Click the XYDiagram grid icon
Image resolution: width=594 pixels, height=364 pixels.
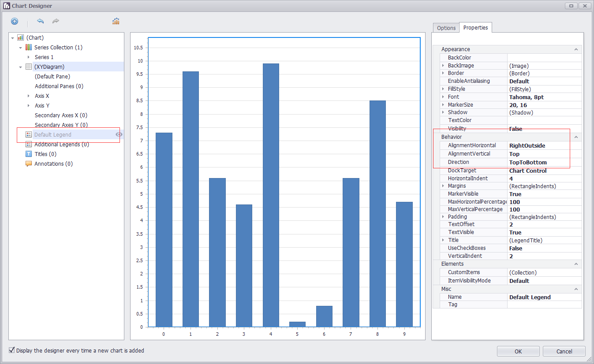(x=29, y=67)
